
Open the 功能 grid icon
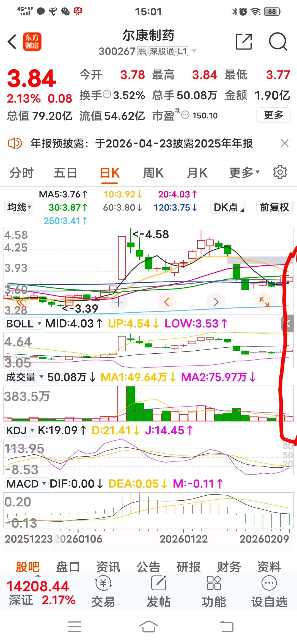[x=214, y=583]
